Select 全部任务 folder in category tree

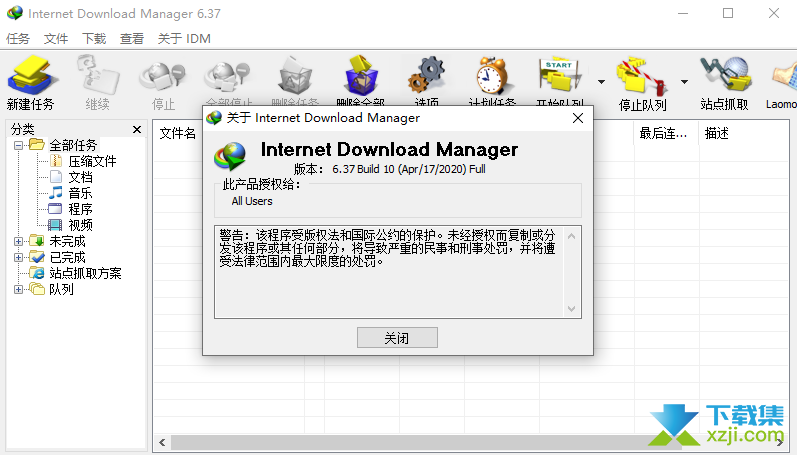tap(73, 145)
